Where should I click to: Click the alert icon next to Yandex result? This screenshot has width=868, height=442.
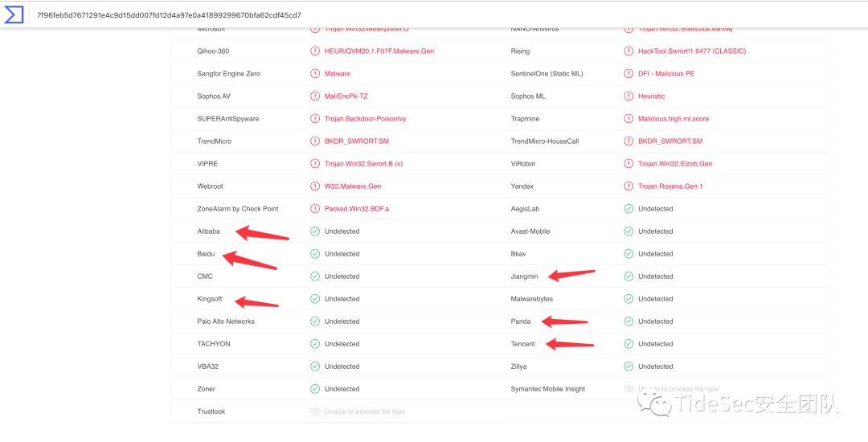click(x=629, y=186)
